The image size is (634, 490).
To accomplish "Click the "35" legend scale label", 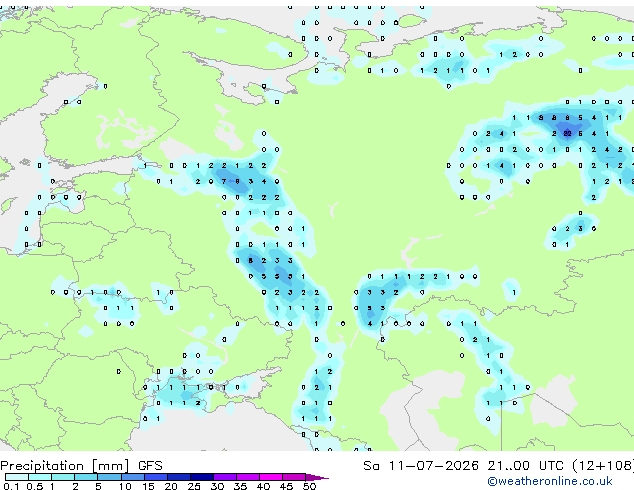I will pyautogui.click(x=240, y=486).
